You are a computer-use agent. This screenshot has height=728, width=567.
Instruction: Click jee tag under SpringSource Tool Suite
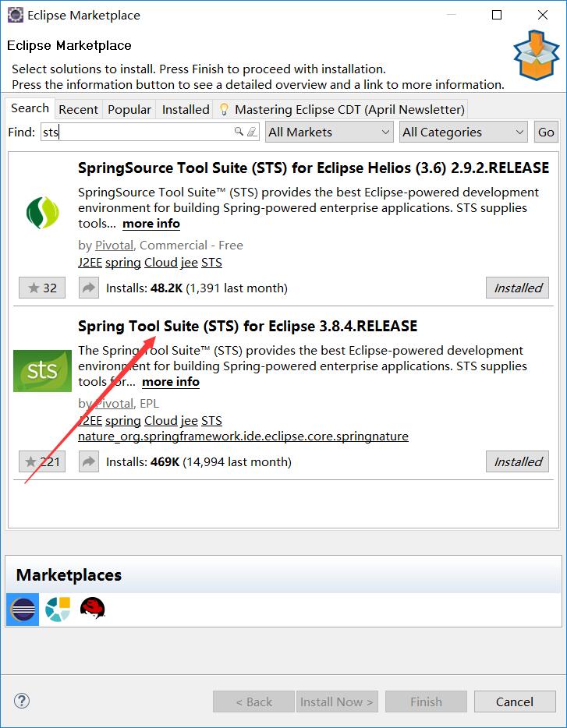pos(190,263)
